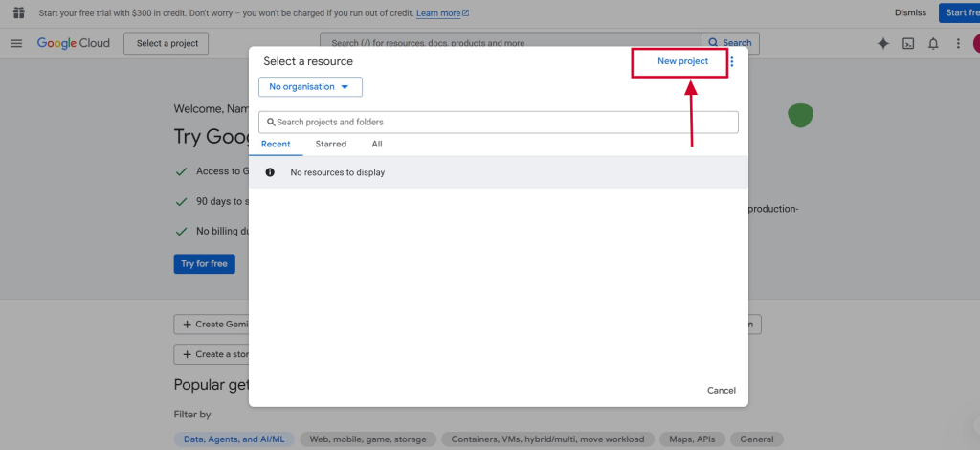This screenshot has height=450, width=980.
Task: Open the Learn more link
Action: pos(442,13)
